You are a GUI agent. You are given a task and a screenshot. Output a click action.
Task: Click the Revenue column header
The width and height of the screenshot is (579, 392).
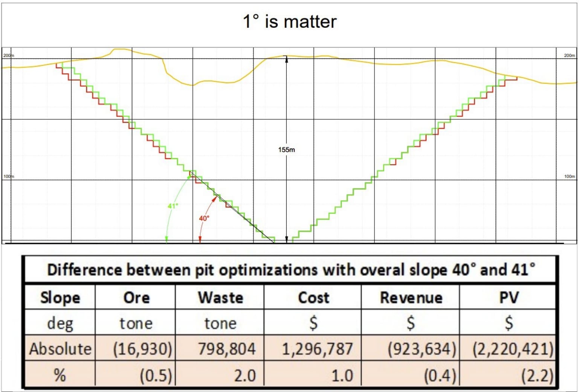411,297
